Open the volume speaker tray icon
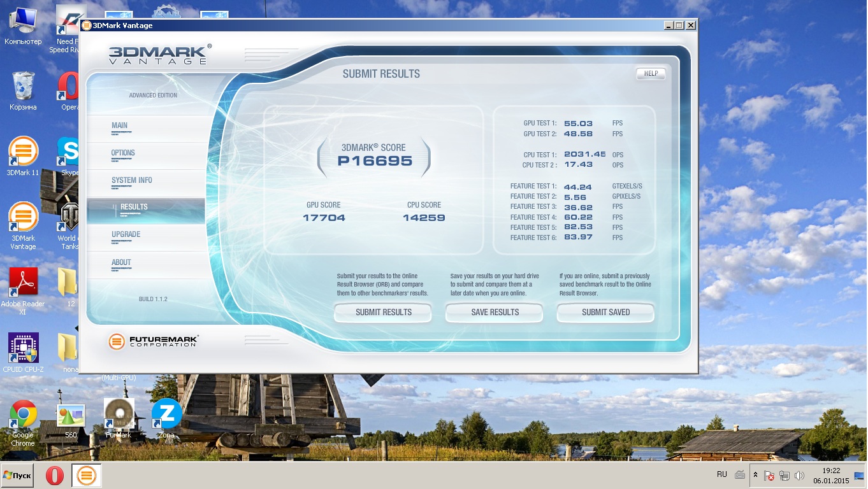Image resolution: width=868 pixels, height=489 pixels. [x=799, y=476]
